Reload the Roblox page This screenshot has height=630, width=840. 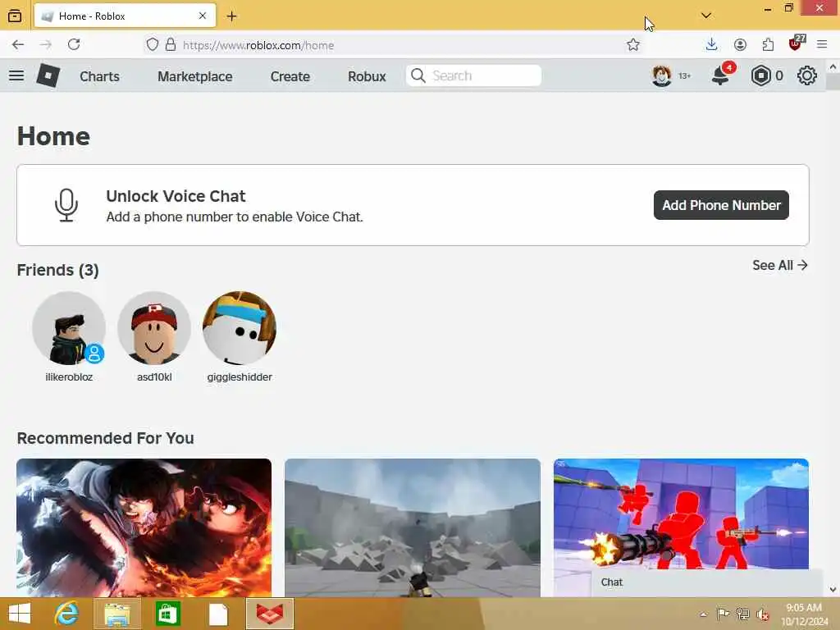tap(74, 44)
